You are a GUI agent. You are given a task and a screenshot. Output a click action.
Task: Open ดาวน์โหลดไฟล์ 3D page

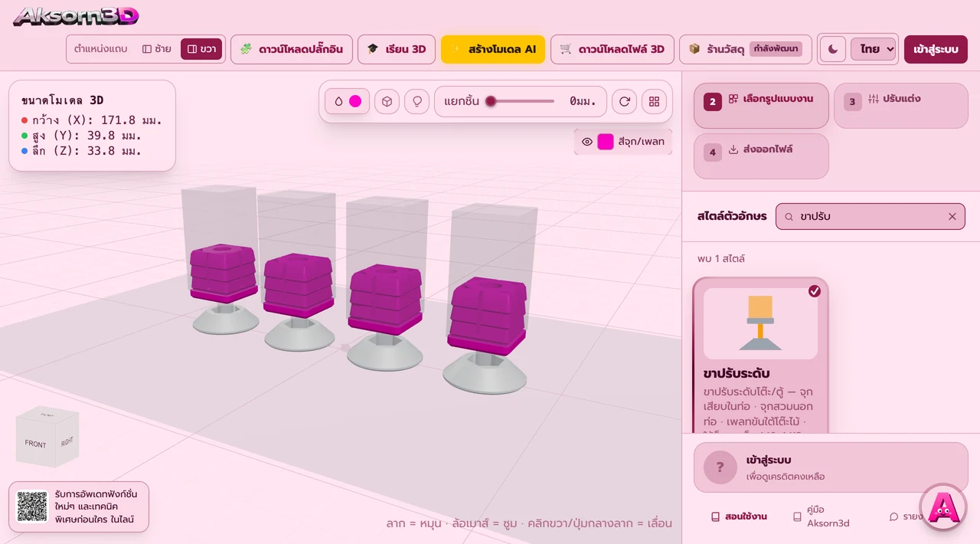pos(612,49)
